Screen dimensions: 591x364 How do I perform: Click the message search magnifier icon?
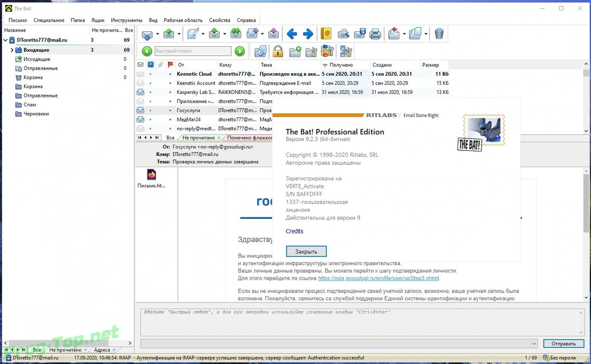[x=343, y=34]
